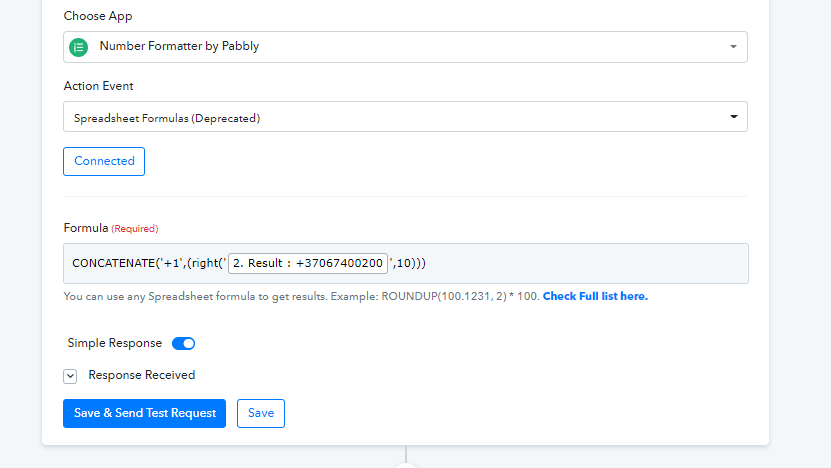This screenshot has width=831, height=468.
Task: Click the Connected button
Action: pos(104,161)
